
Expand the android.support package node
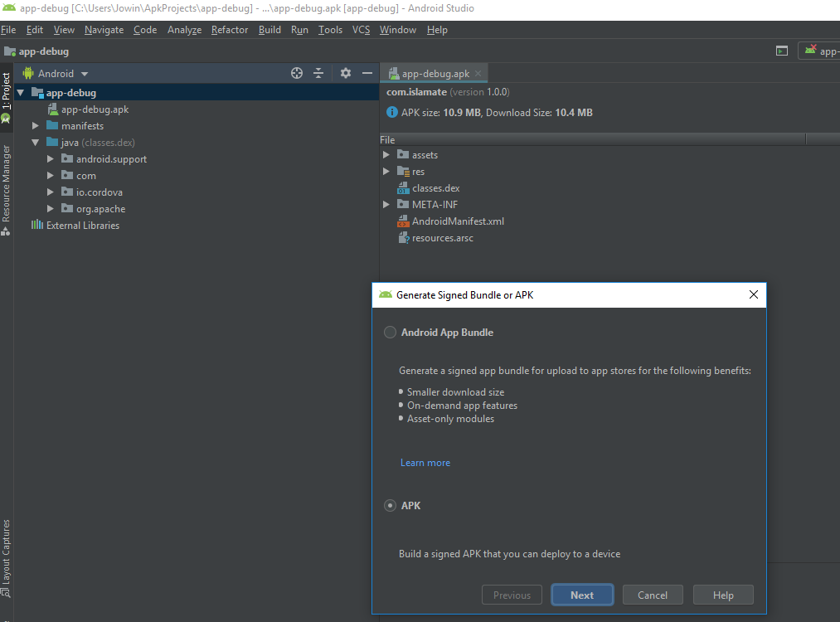point(51,159)
